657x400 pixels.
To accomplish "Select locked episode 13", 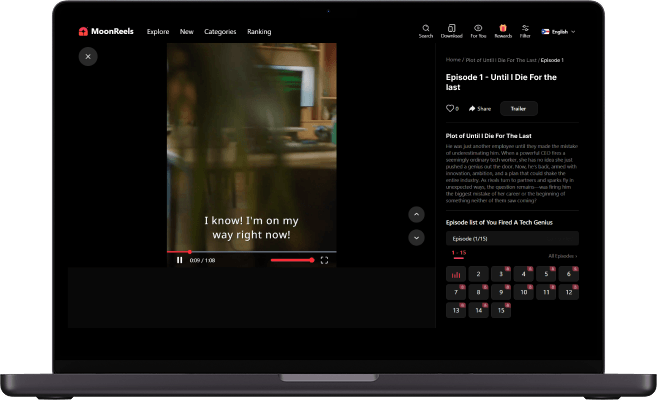I will click(x=456, y=311).
